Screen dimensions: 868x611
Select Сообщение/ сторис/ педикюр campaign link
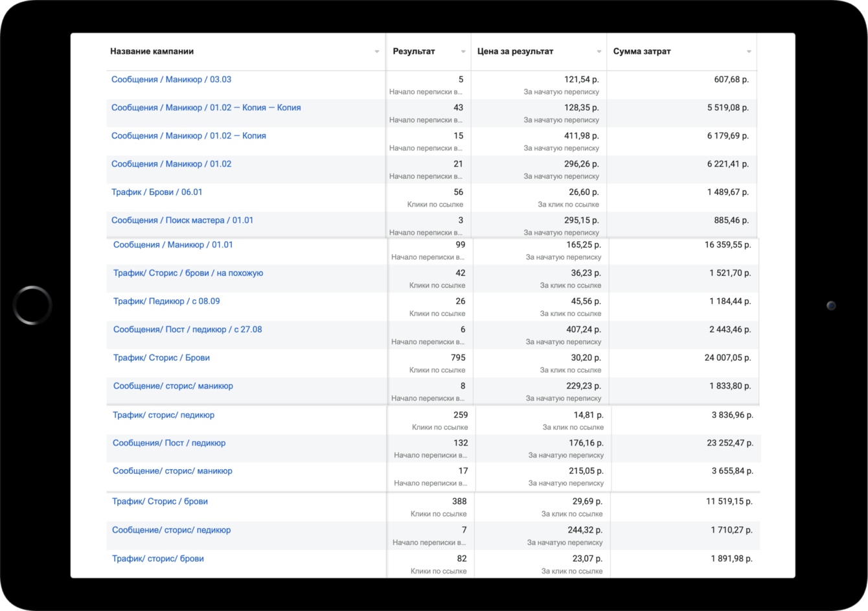pyautogui.click(x=171, y=530)
